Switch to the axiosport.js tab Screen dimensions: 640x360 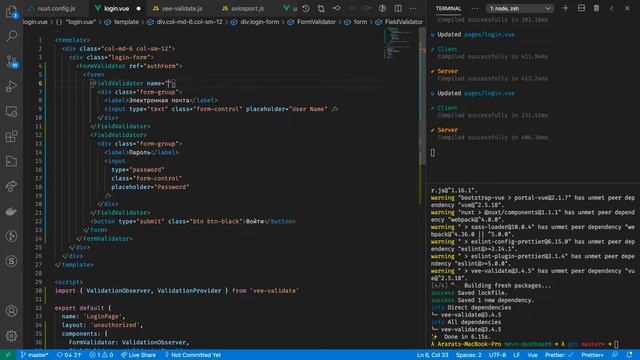click(x=247, y=8)
